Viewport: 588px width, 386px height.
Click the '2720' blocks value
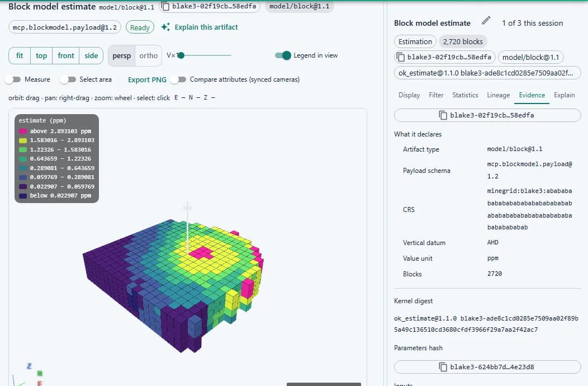(x=495, y=274)
